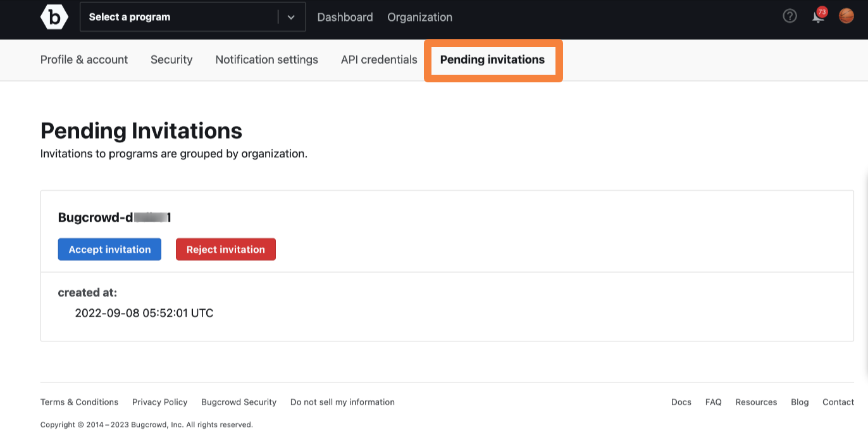Open the help question mark icon
Screen dimensions: 868x430
coord(790,16)
